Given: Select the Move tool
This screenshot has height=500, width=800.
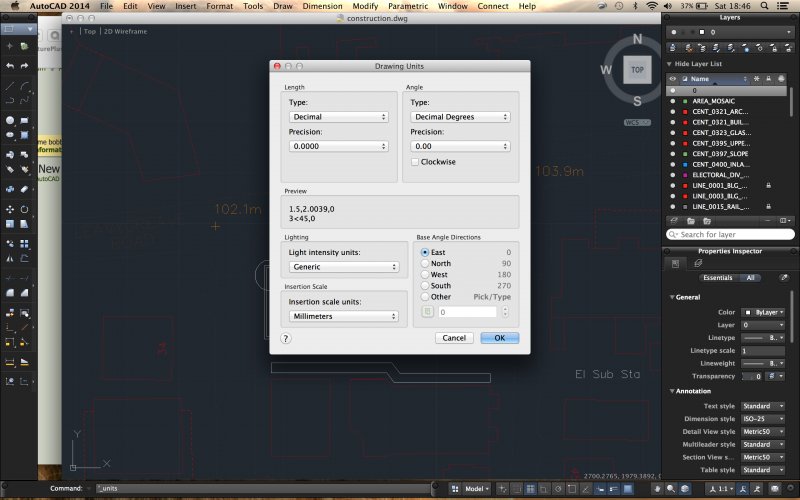Looking at the screenshot, I should 10,209.
